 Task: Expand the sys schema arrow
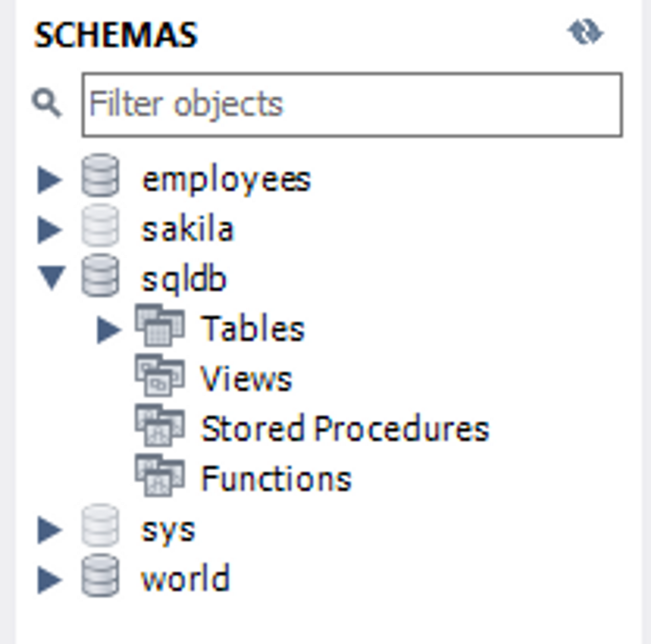49,529
